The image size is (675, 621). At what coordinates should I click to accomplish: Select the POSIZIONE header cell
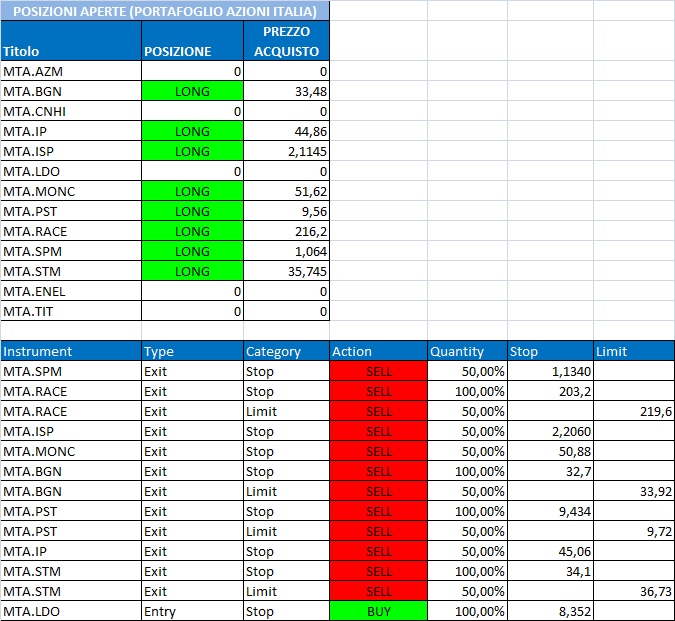pyautogui.click(x=192, y=41)
